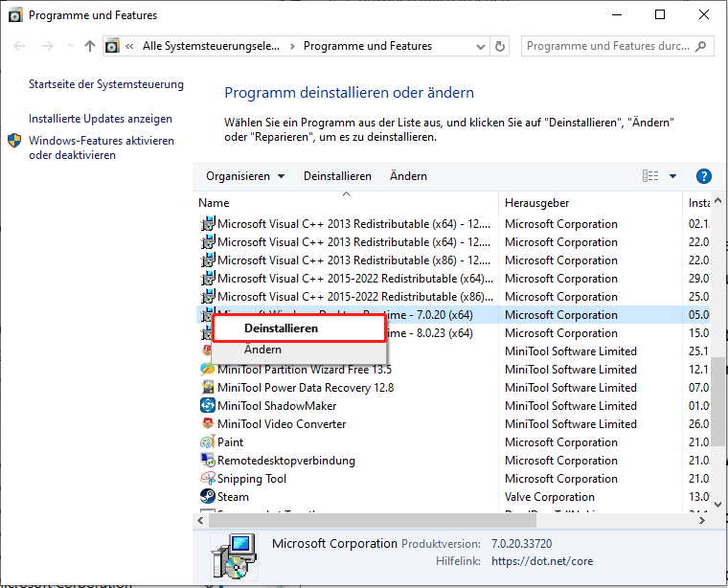This screenshot has width=728, height=588.
Task: Click Deinstallieren in the toolbar
Action: click(337, 176)
